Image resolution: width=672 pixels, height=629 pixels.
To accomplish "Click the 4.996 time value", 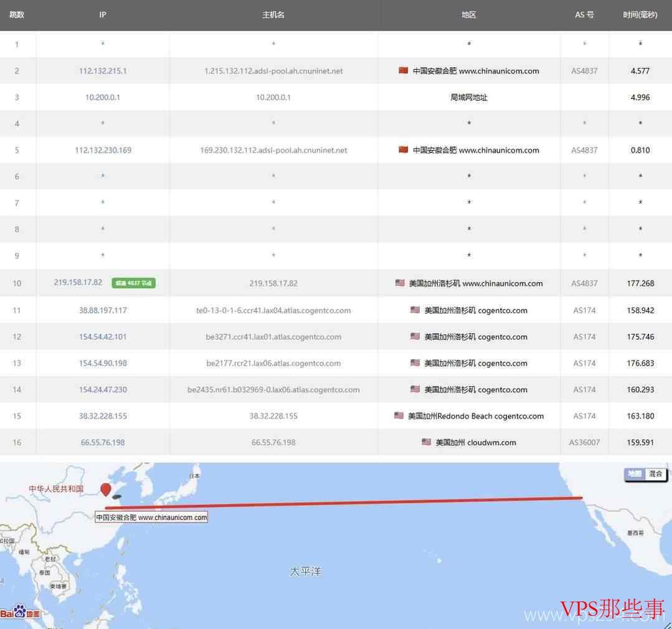I will (640, 97).
